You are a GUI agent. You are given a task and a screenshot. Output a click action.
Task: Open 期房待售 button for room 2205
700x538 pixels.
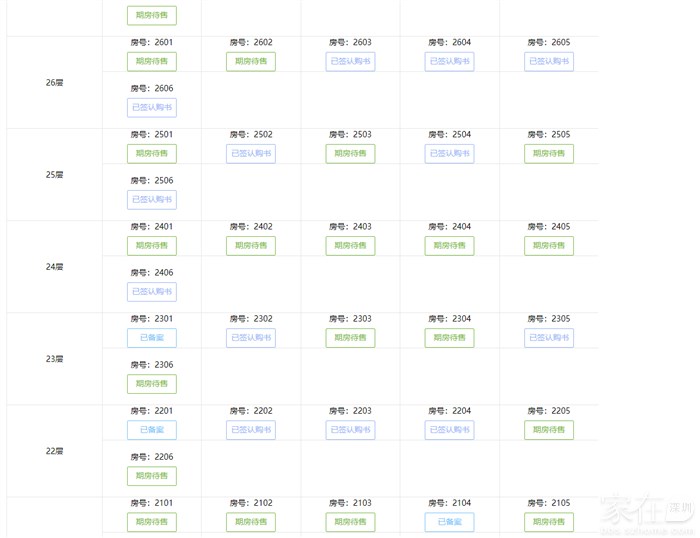tap(549, 430)
